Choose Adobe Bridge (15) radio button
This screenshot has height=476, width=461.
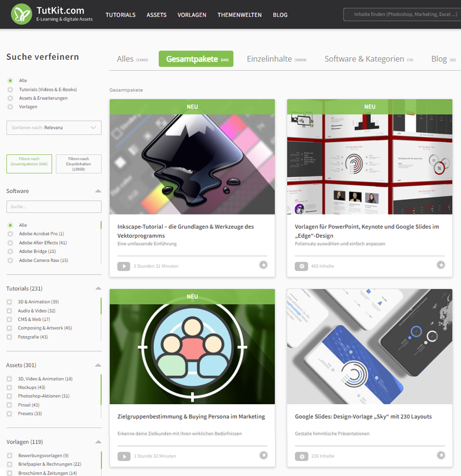[10, 251]
